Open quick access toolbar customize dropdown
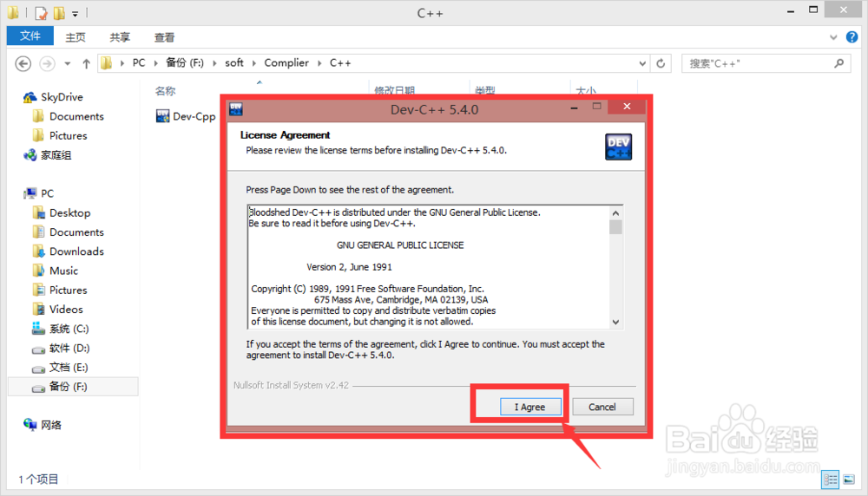Viewport: 868px width, 496px height. 76,13
